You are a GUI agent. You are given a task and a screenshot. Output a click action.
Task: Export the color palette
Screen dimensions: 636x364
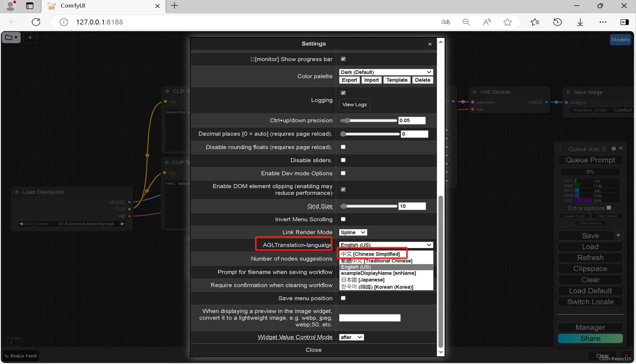[349, 80]
